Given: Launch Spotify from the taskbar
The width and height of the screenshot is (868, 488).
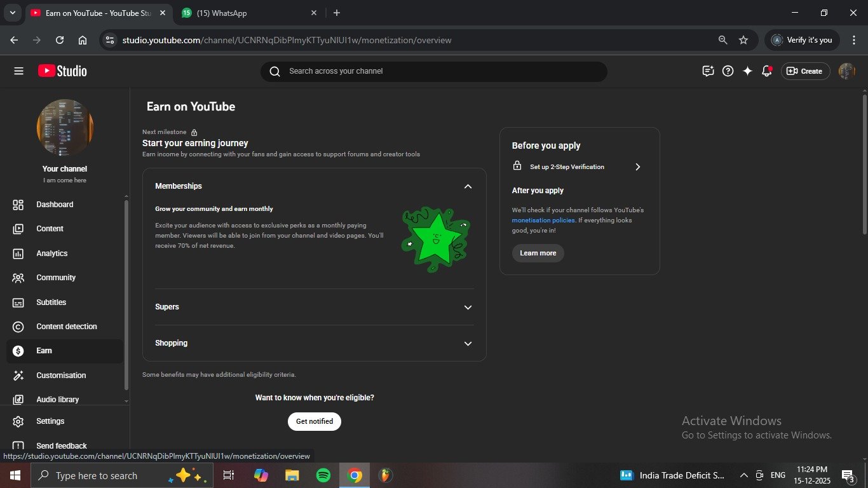Looking at the screenshot, I should click(x=323, y=475).
